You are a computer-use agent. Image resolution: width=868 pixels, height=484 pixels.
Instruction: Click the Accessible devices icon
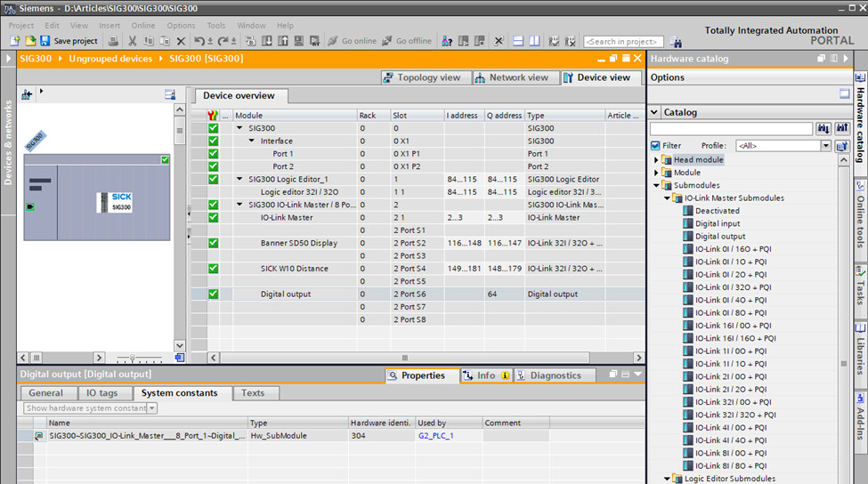click(447, 41)
